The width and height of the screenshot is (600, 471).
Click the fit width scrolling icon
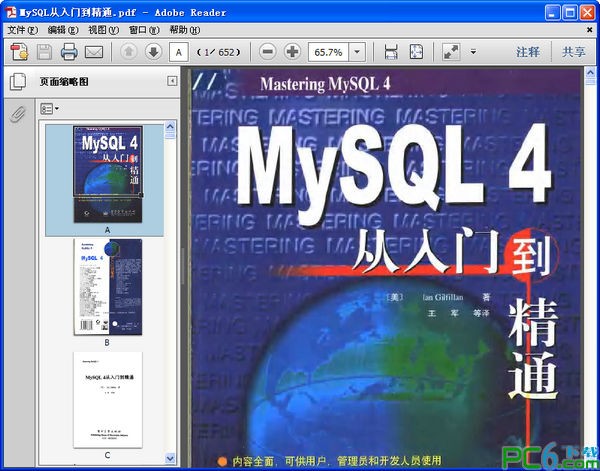(x=391, y=52)
